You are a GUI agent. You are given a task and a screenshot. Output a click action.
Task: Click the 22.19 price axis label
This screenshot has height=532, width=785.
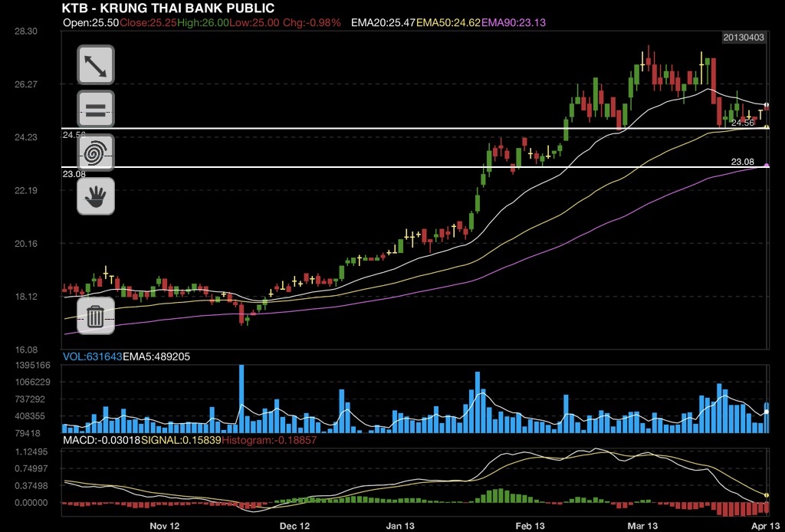click(26, 190)
